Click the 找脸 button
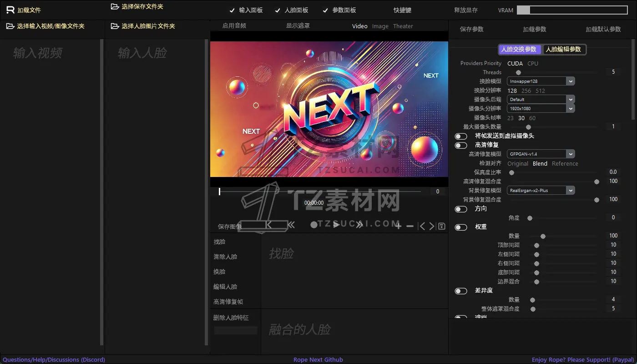The height and width of the screenshot is (364, 637). [220, 242]
